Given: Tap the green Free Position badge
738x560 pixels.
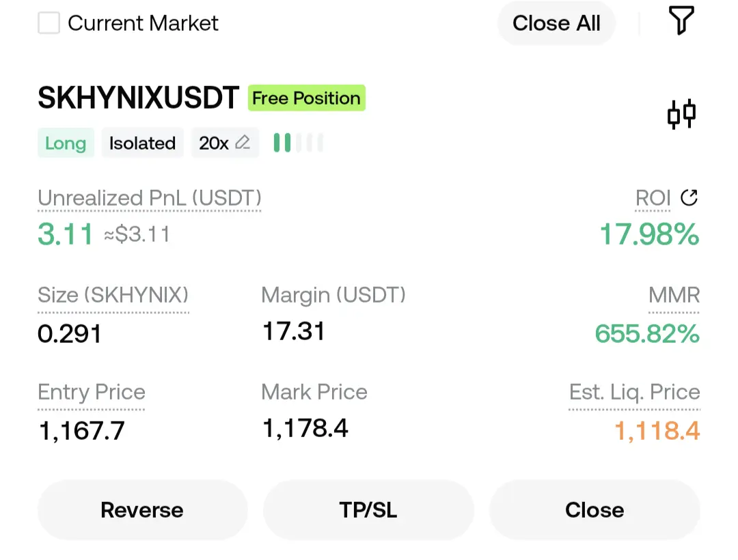Looking at the screenshot, I should tap(306, 98).
